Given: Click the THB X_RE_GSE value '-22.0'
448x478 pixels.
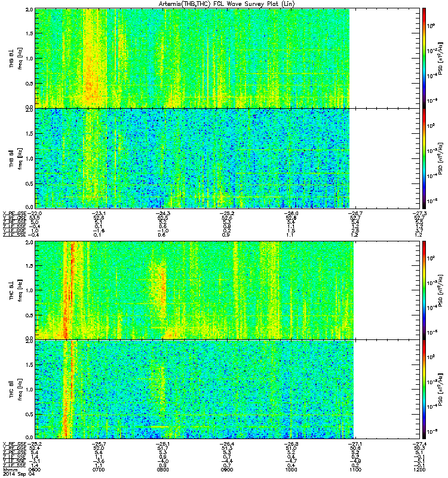Looking at the screenshot, I should tap(35, 213).
